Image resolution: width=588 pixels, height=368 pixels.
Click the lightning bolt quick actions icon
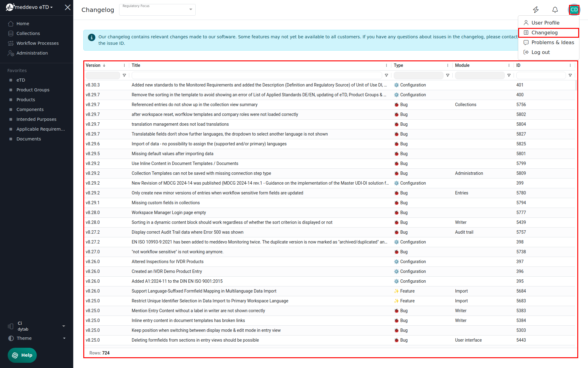click(536, 10)
